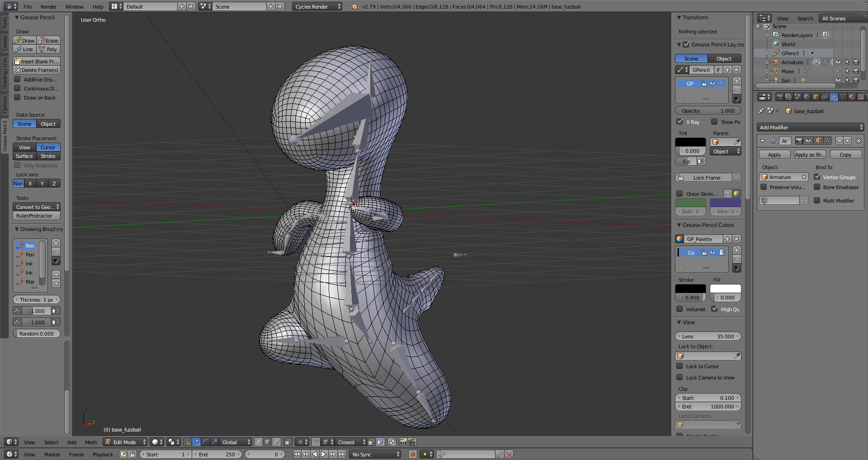Add a new grease pencil layer
Image resolution: width=868 pixels, height=460 pixels.
click(x=737, y=81)
